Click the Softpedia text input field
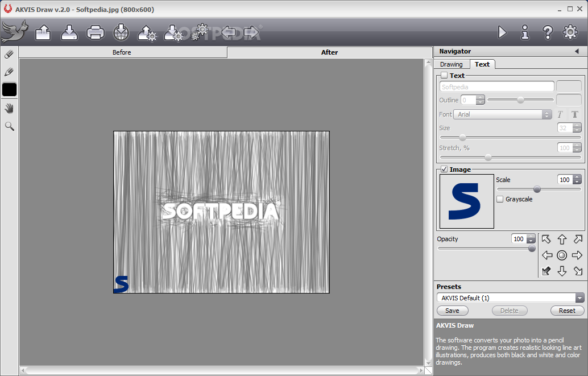Screen dimensions: 588x376 coord(497,86)
